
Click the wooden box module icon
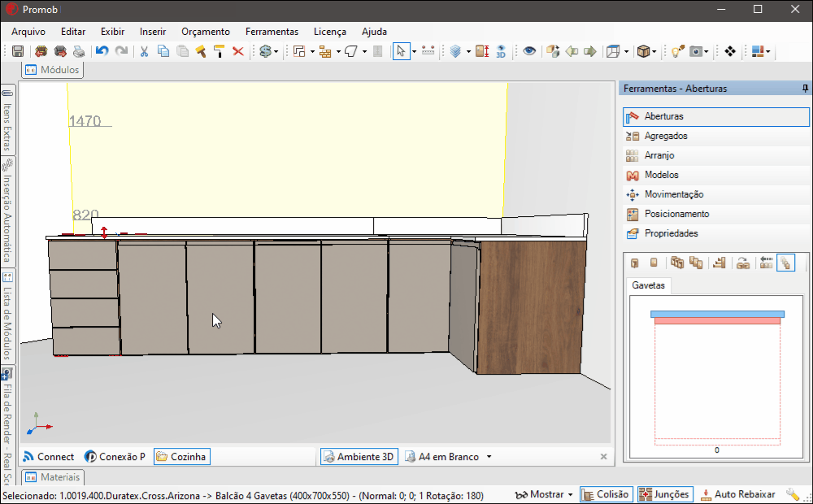643,51
